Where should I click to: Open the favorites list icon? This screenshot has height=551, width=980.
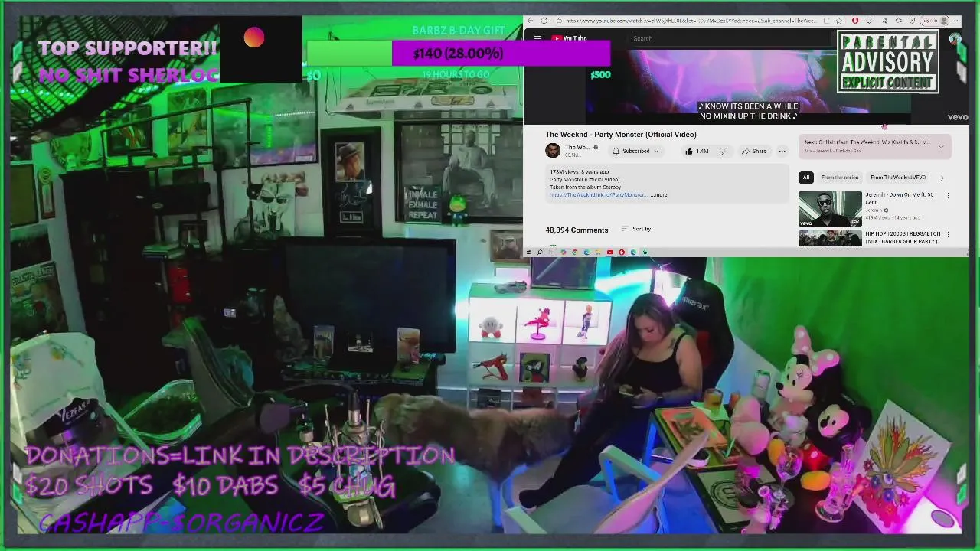(899, 21)
